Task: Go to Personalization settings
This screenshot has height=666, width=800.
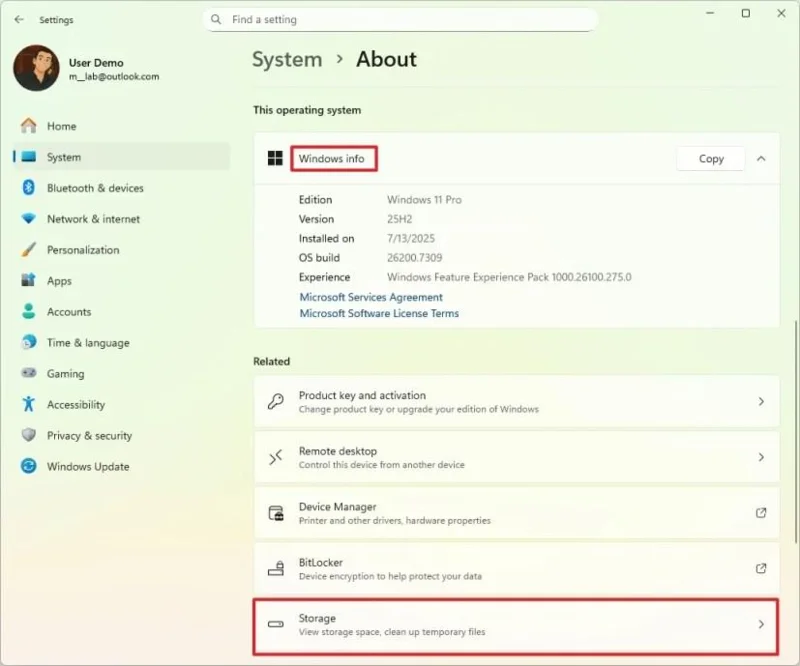Action: [121, 250]
